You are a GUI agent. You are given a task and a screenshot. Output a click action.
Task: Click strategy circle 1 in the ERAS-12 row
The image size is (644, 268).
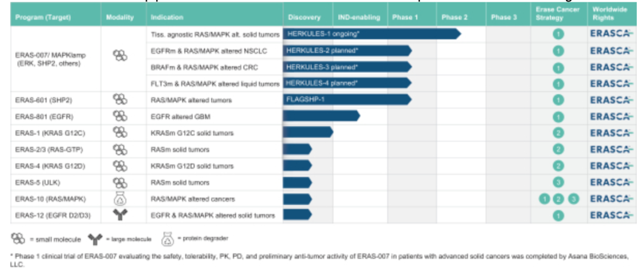558,215
